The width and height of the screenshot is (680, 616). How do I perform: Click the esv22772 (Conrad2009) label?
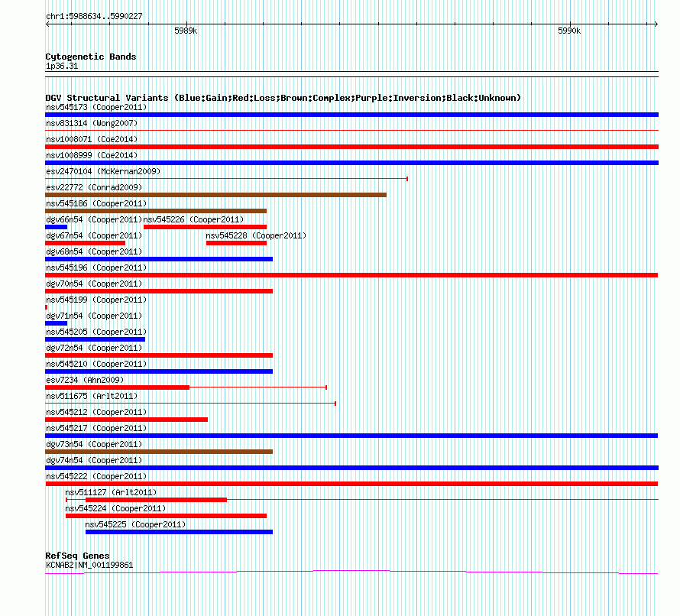coord(94,187)
